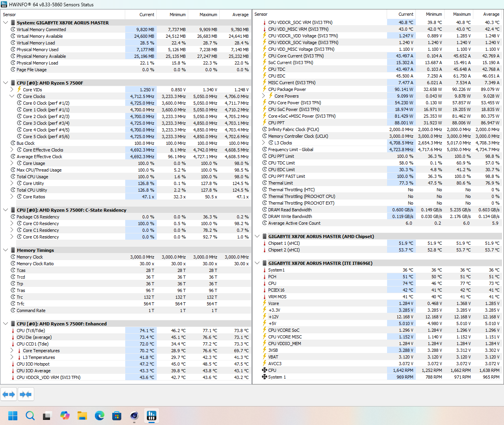This screenshot has width=504, height=425.
Task: Click the clock icon beside Thermal Limit
Action: [265, 183]
